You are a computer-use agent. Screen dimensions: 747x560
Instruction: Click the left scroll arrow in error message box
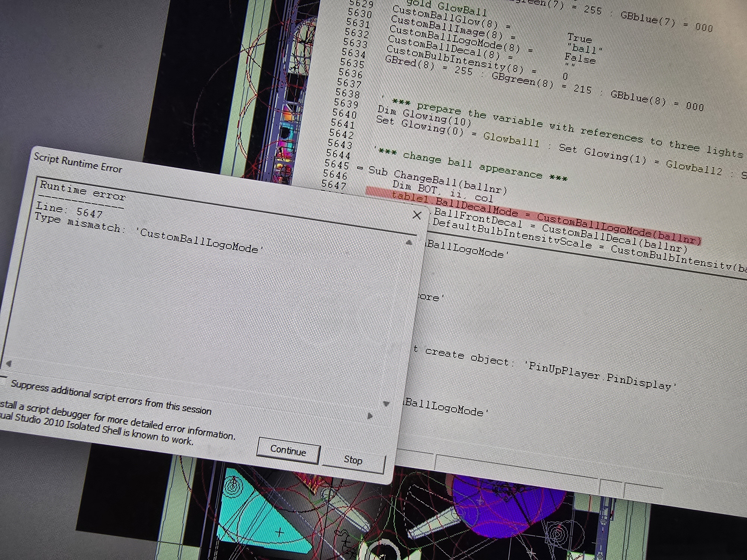tap(9, 363)
